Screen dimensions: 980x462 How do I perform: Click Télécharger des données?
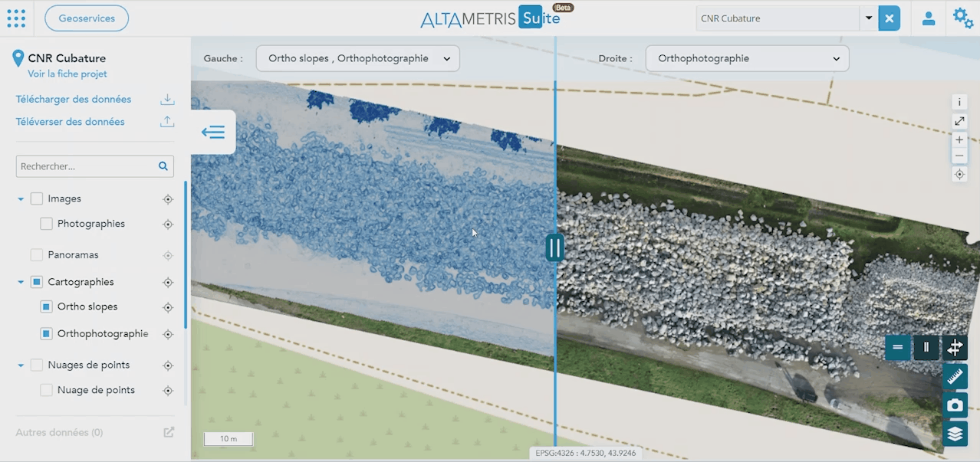click(x=74, y=100)
